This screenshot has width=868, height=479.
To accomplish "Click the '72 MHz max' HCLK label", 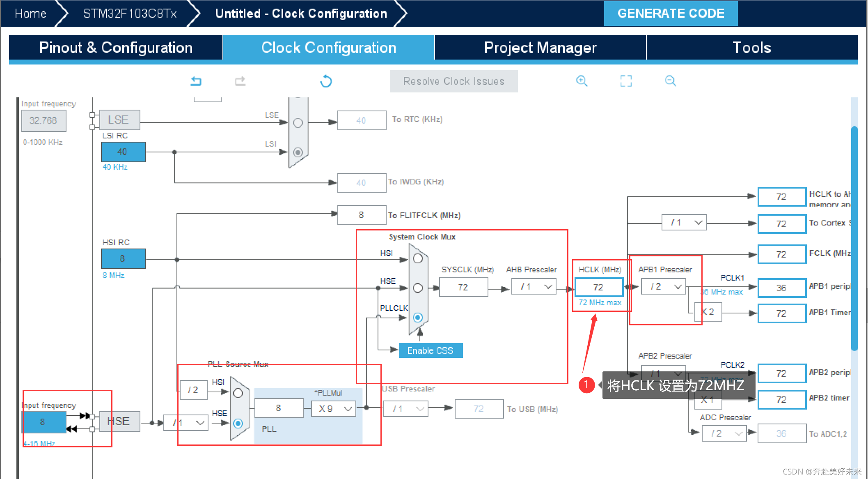I will pos(600,303).
